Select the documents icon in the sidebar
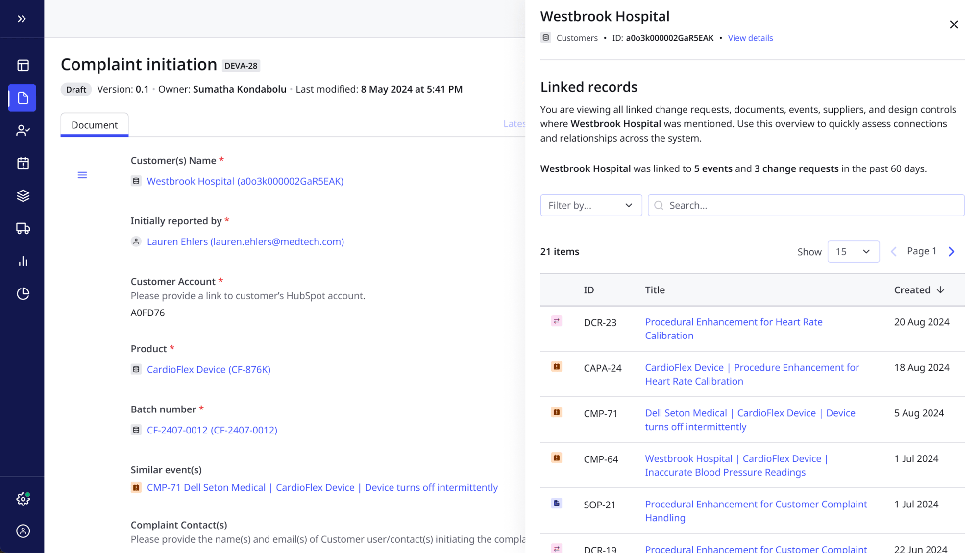 click(22, 97)
